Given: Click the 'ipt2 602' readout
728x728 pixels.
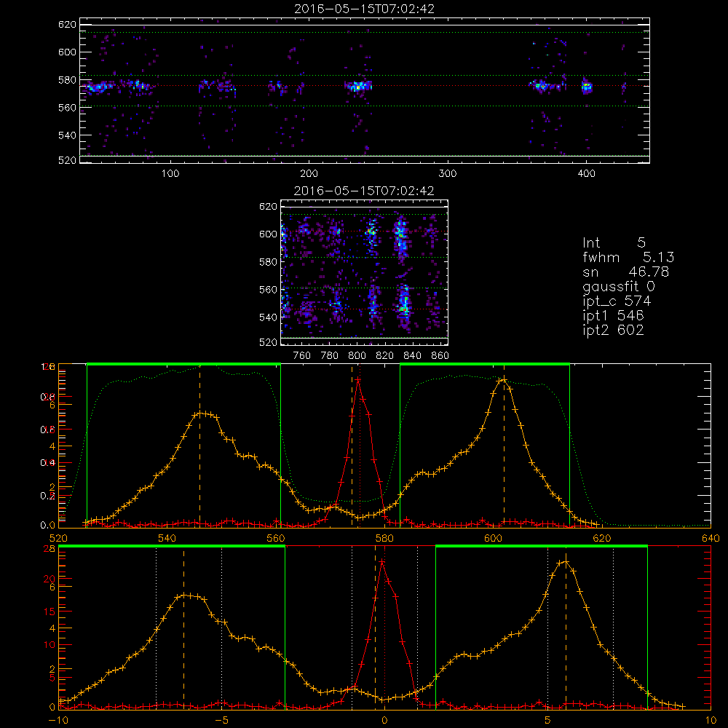Looking at the screenshot, I should [x=613, y=330].
